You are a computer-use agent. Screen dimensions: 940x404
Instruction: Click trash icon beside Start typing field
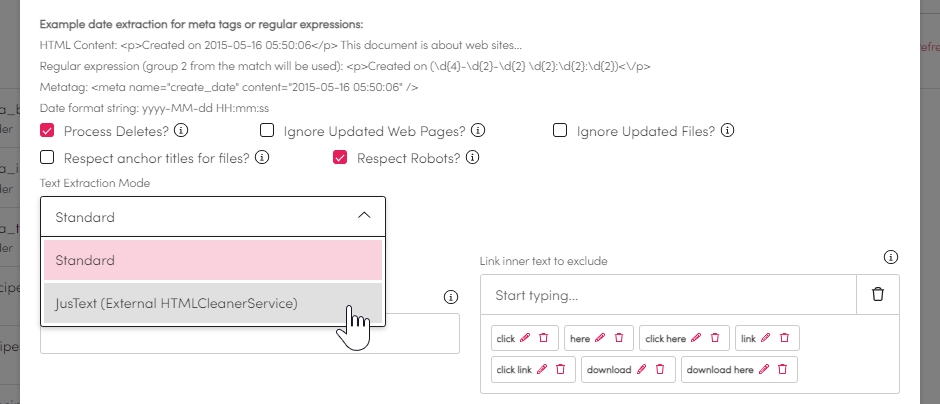point(878,295)
